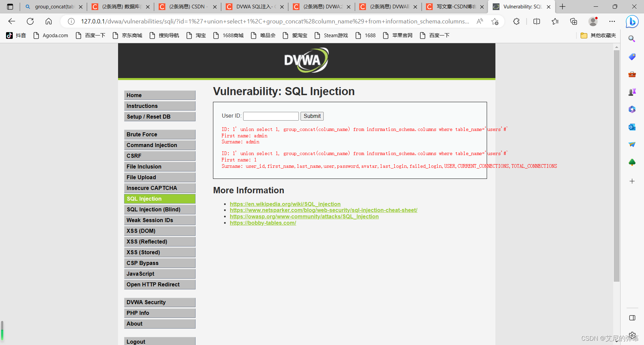Open DVWA Security menu item

coord(160,302)
